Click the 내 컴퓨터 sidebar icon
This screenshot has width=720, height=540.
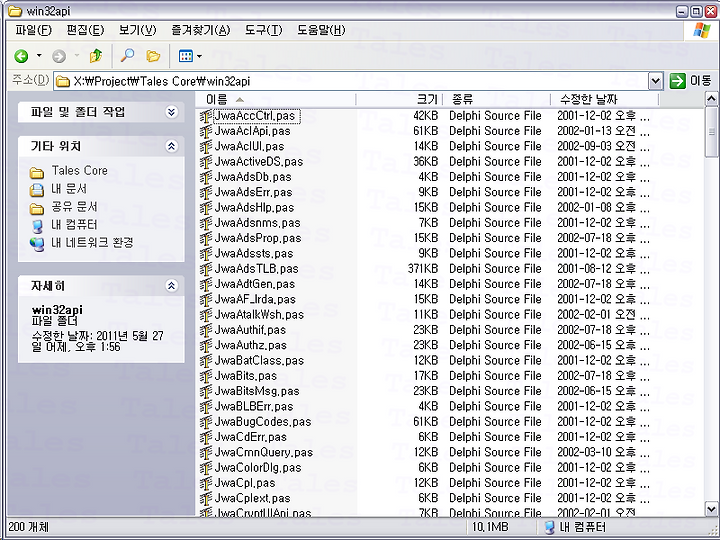tap(37, 225)
